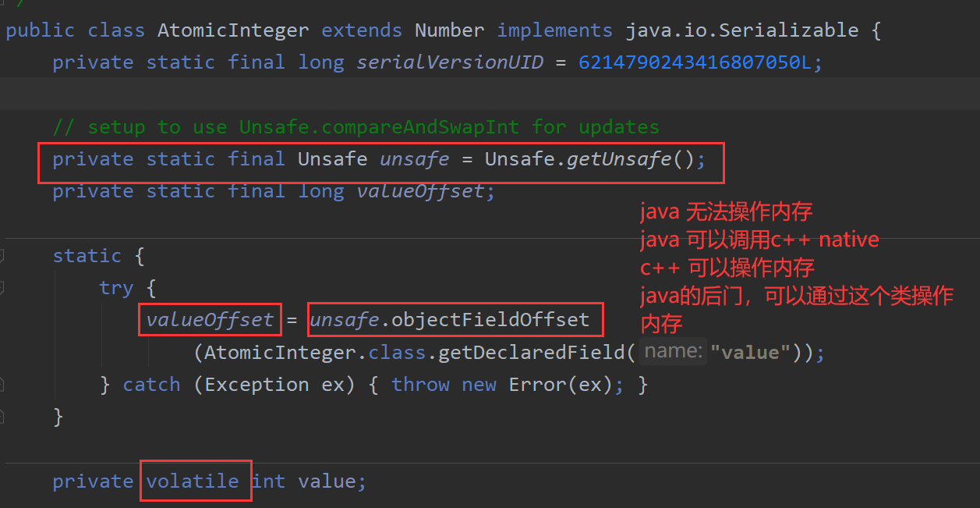Click fold marker beside the catch line
This screenshot has width=980, height=508.
[x=2, y=384]
